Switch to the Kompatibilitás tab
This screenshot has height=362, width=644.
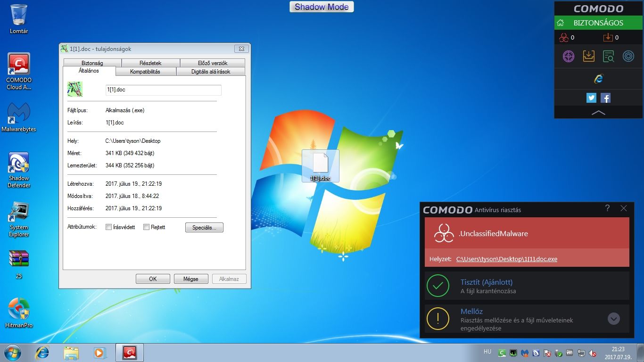145,72
